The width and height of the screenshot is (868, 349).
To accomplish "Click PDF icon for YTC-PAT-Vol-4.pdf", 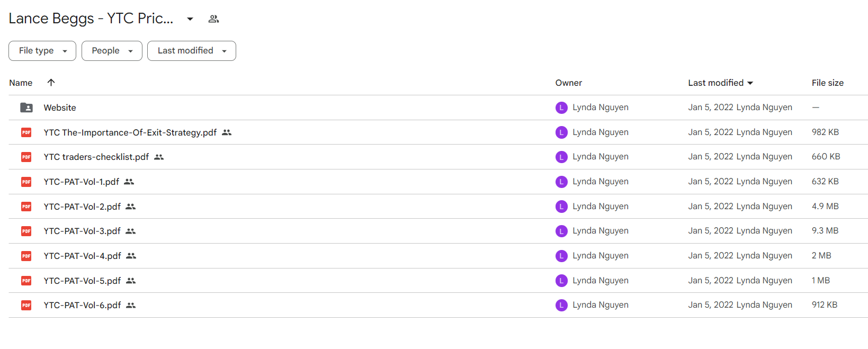I will click(x=26, y=256).
